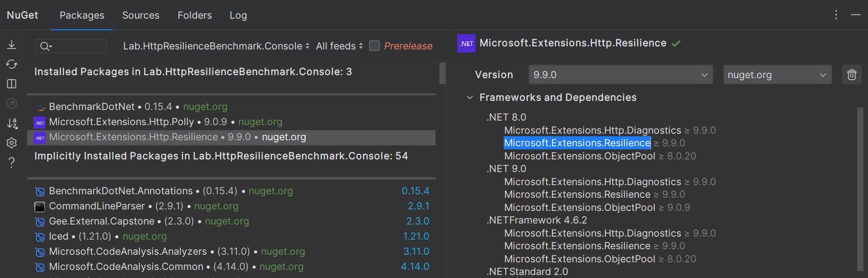Open the Folders tab

point(195,15)
